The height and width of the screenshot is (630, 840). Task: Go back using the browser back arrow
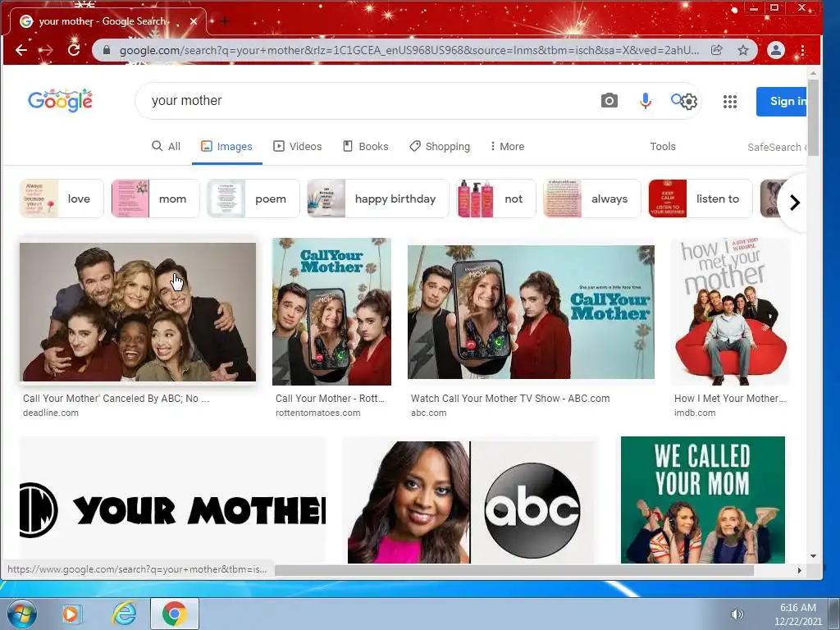coord(21,50)
